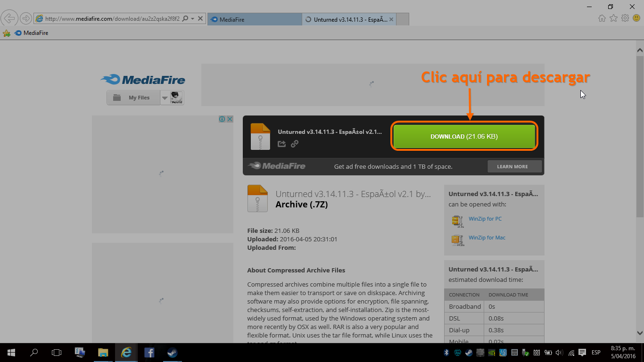Image resolution: width=644 pixels, height=362 pixels.
Task: Click the scrollbar down arrow
Action: pyautogui.click(x=640, y=332)
